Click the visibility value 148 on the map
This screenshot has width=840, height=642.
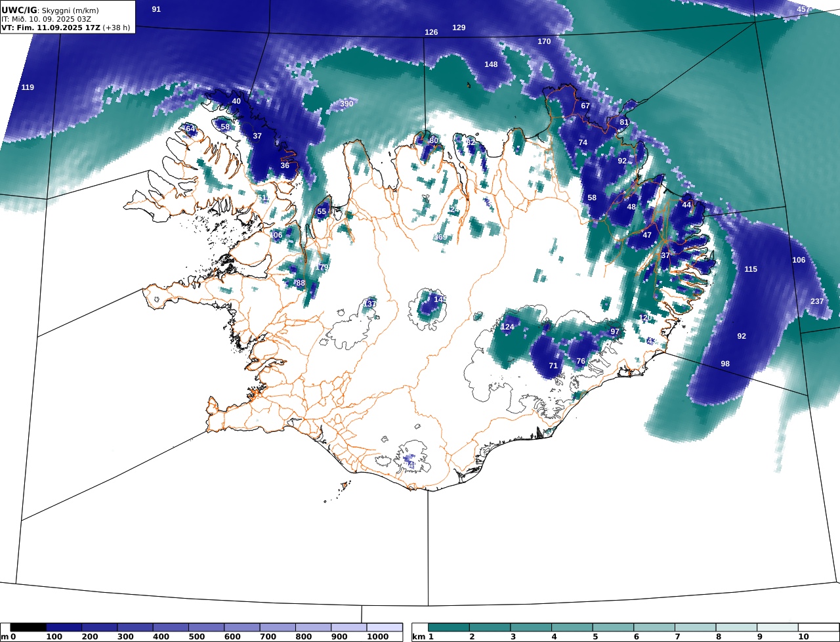(491, 64)
